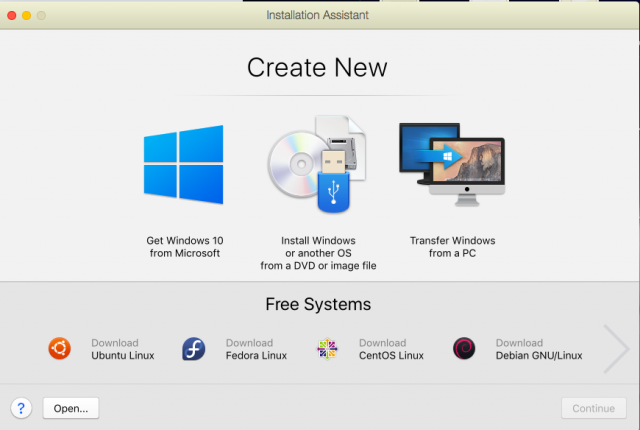
Task: Click the Ubuntu Linux logo
Action: click(x=60, y=348)
